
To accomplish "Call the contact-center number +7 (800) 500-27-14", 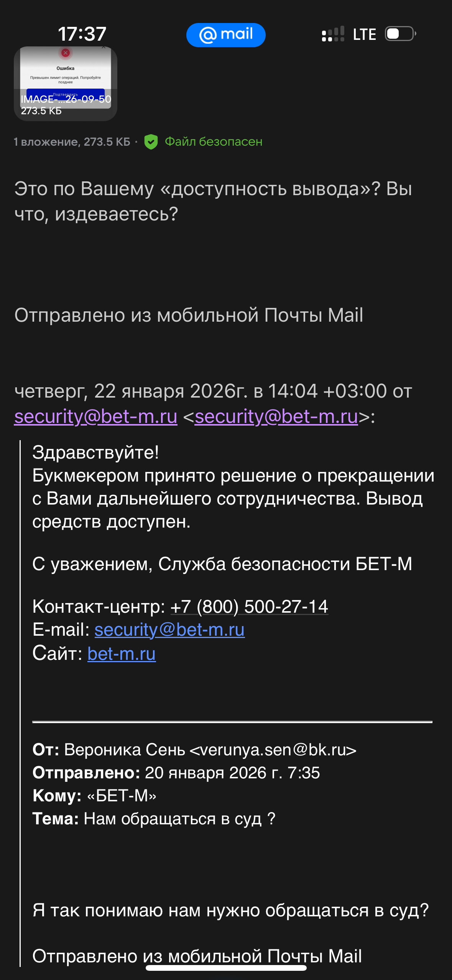I will 249,607.
